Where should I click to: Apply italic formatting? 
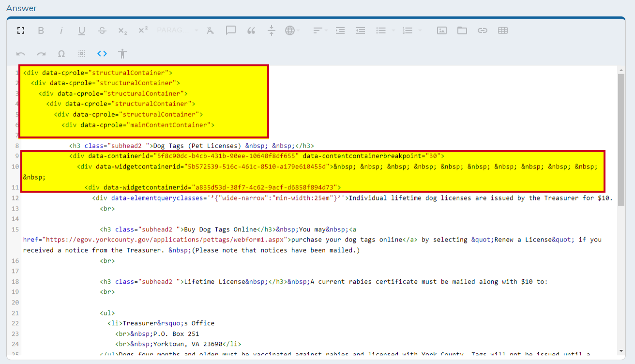[x=61, y=30]
